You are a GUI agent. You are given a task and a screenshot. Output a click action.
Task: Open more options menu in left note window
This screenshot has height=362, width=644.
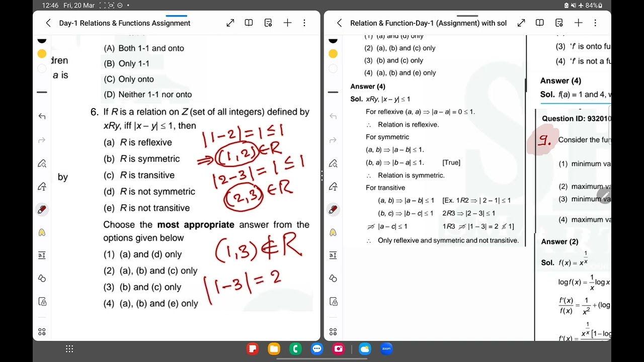coord(304,23)
